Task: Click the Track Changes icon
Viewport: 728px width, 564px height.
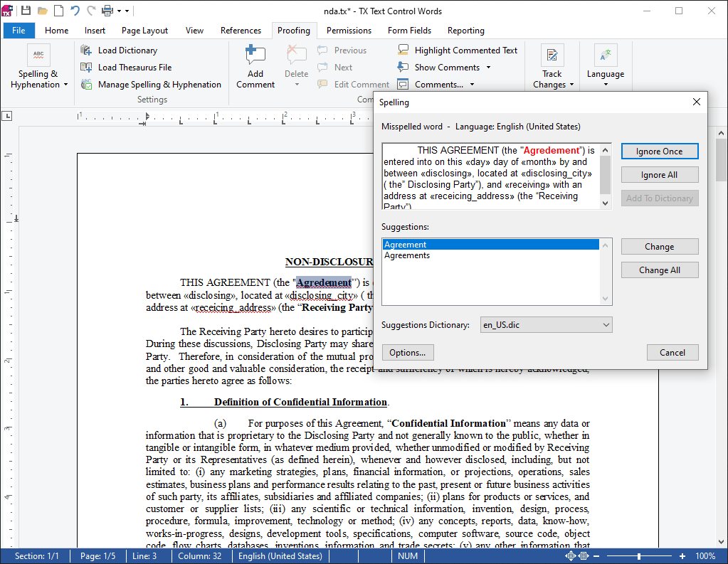Action: pos(552,55)
